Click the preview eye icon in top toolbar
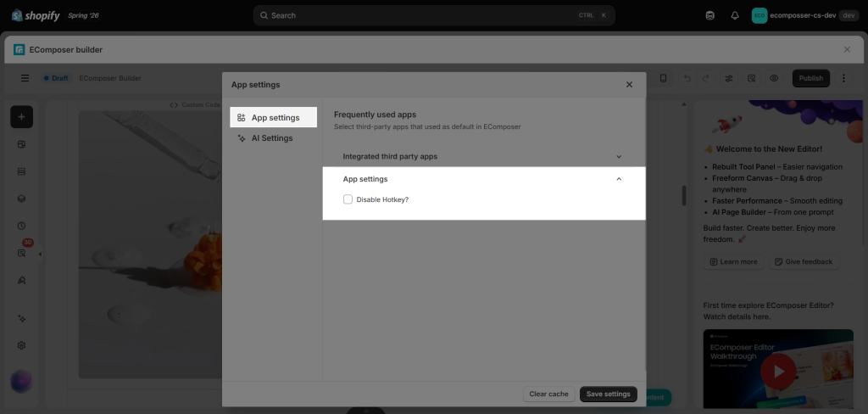Viewport: 868px width, 414px height. point(774,78)
